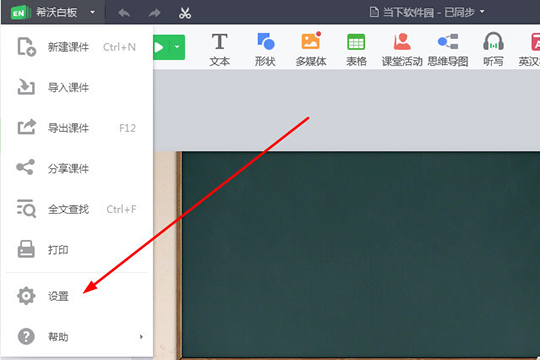Click the printer icon
This screenshot has height=360, width=540.
[x=26, y=249]
